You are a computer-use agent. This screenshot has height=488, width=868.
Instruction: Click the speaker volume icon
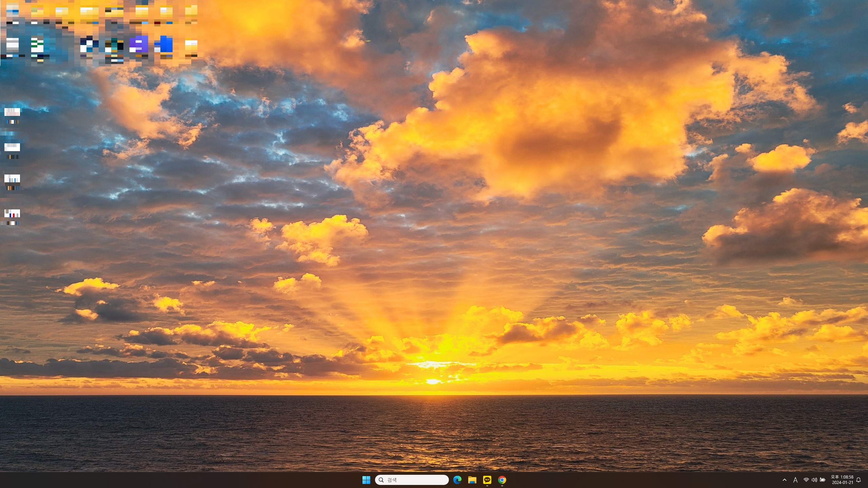814,480
